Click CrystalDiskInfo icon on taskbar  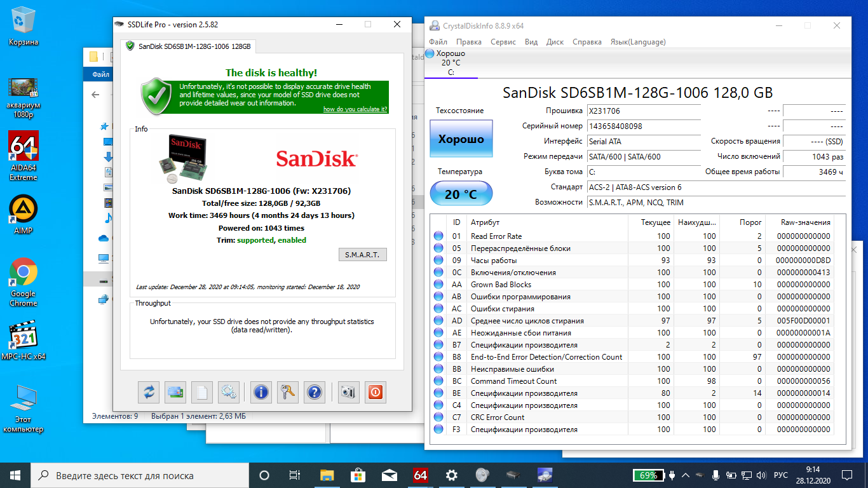pyautogui.click(x=545, y=475)
